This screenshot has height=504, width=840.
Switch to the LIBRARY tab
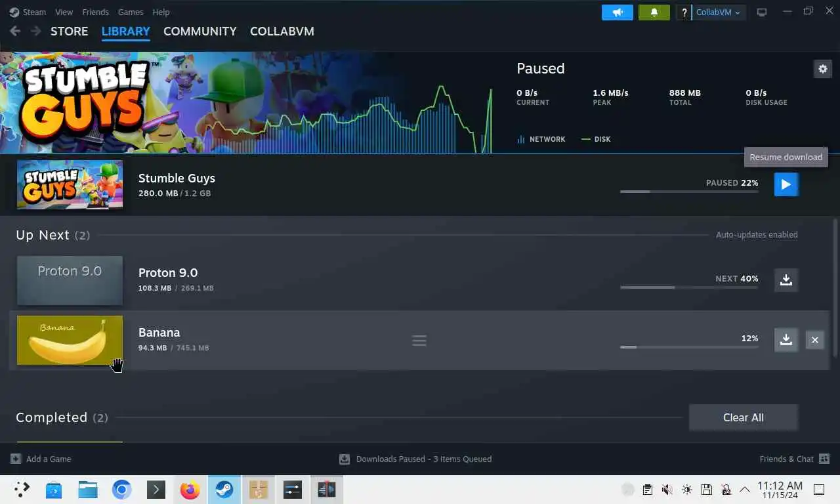click(126, 31)
